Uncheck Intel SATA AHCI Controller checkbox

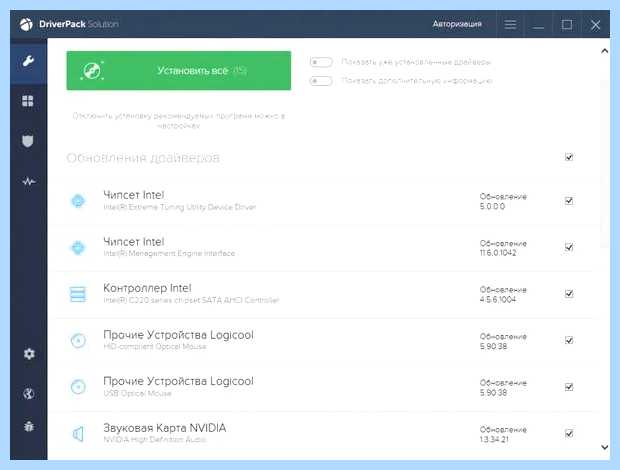coord(569,294)
